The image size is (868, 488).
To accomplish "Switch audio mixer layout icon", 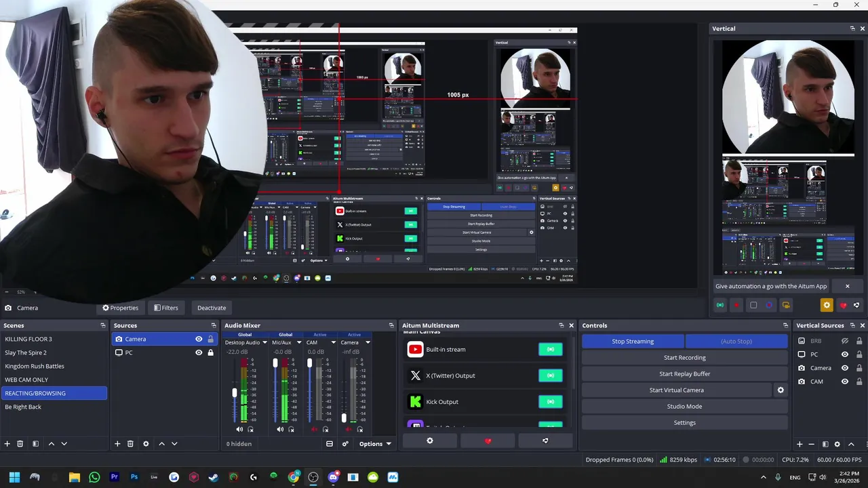I will coord(330,444).
